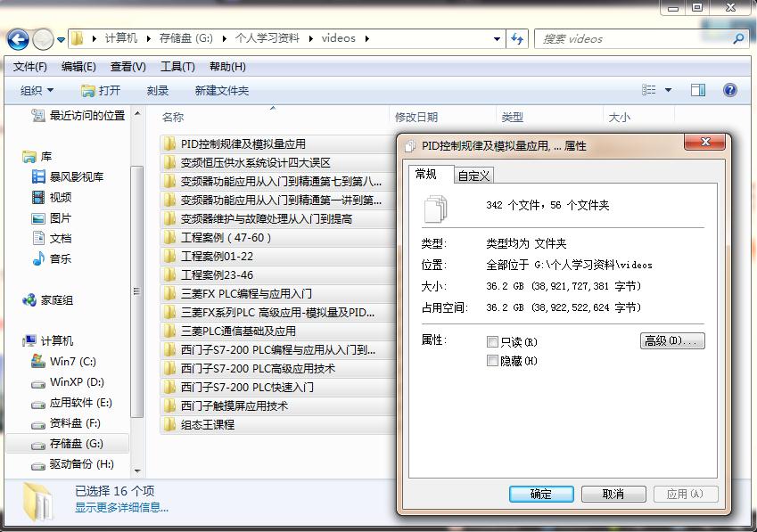Click the 组态王课程 folder icon
This screenshot has height=532, width=757.
[170, 425]
